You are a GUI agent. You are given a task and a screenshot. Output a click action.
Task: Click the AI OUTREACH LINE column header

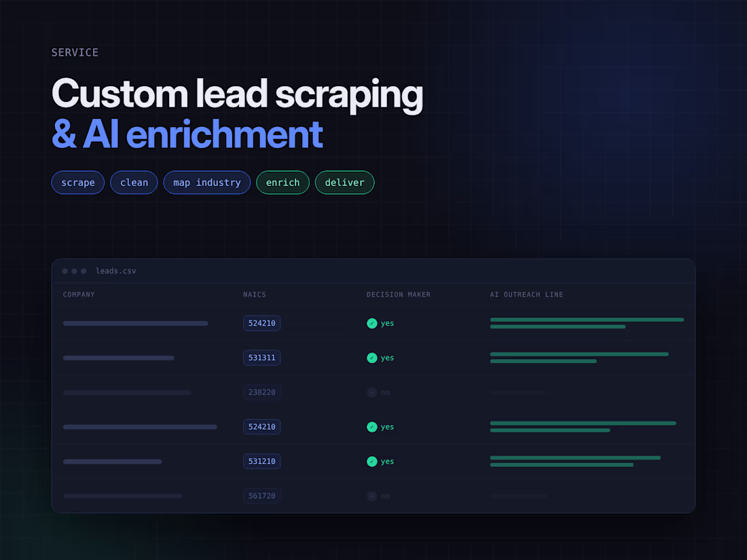pos(526,295)
